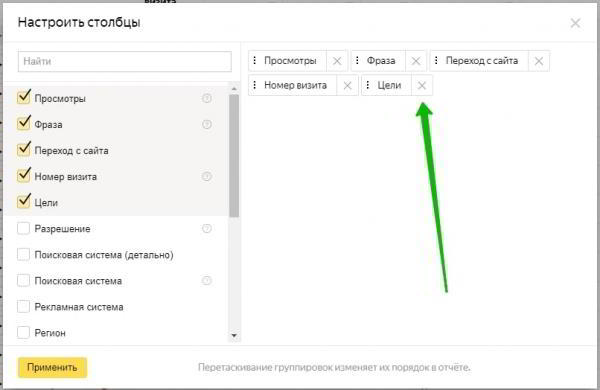Viewport: 600px width, 390px height.
Task: Open help icon next to Фраза
Action: tap(207, 124)
